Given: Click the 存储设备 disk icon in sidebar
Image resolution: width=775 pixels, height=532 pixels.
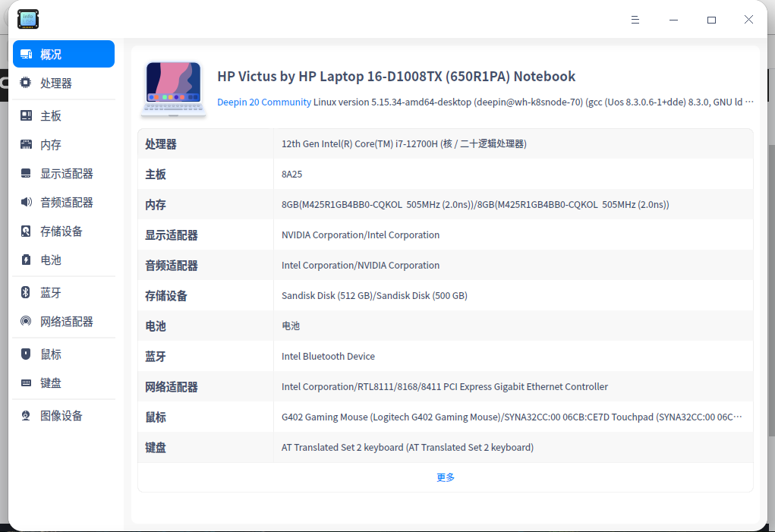Looking at the screenshot, I should [26, 231].
